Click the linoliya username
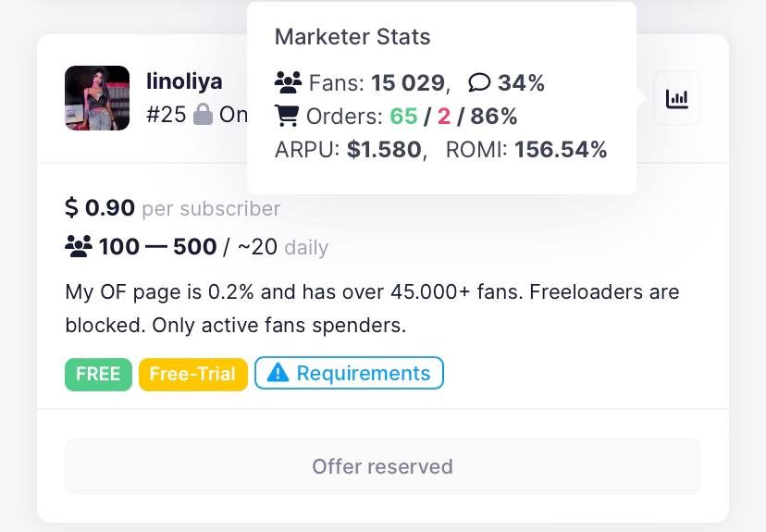 [184, 81]
